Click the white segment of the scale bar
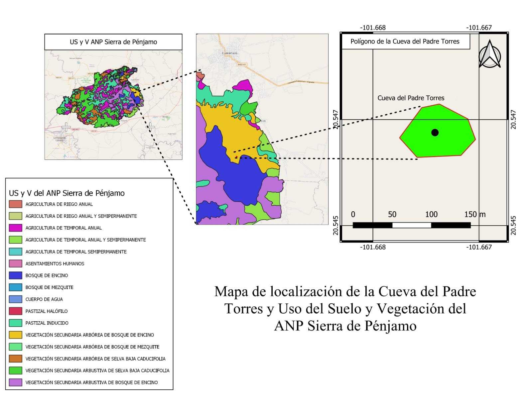532x395 pixels. (411, 225)
